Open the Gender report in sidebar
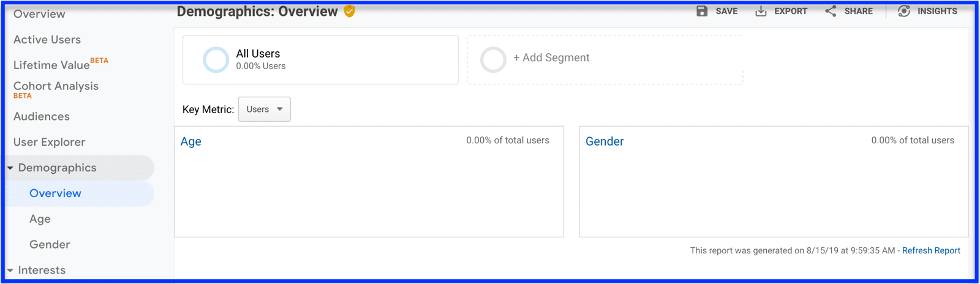The height and width of the screenshot is (284, 980). tap(50, 244)
